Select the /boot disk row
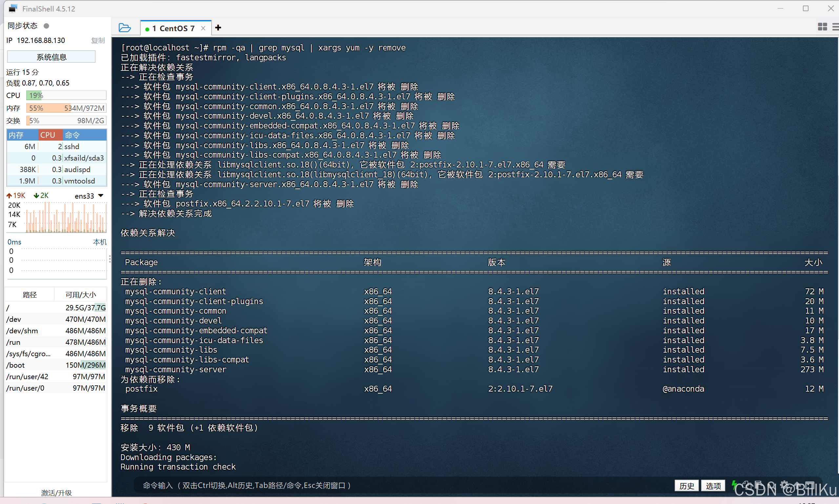 pyautogui.click(x=56, y=365)
